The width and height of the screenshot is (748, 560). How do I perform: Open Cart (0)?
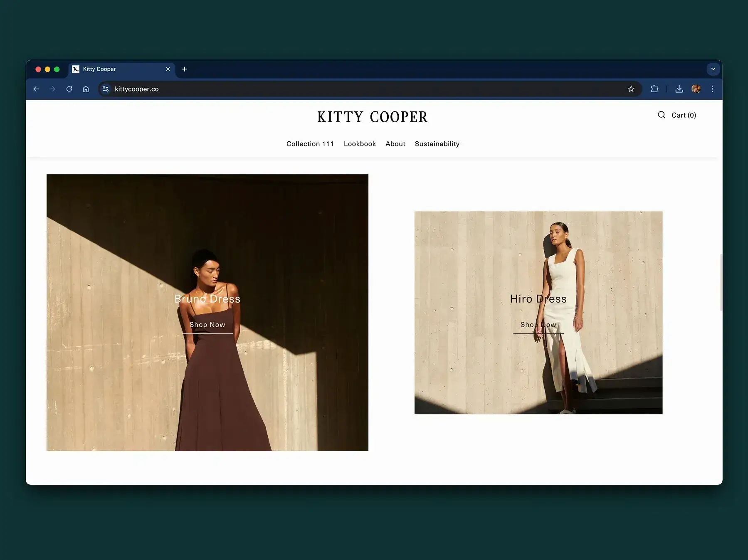tap(684, 115)
